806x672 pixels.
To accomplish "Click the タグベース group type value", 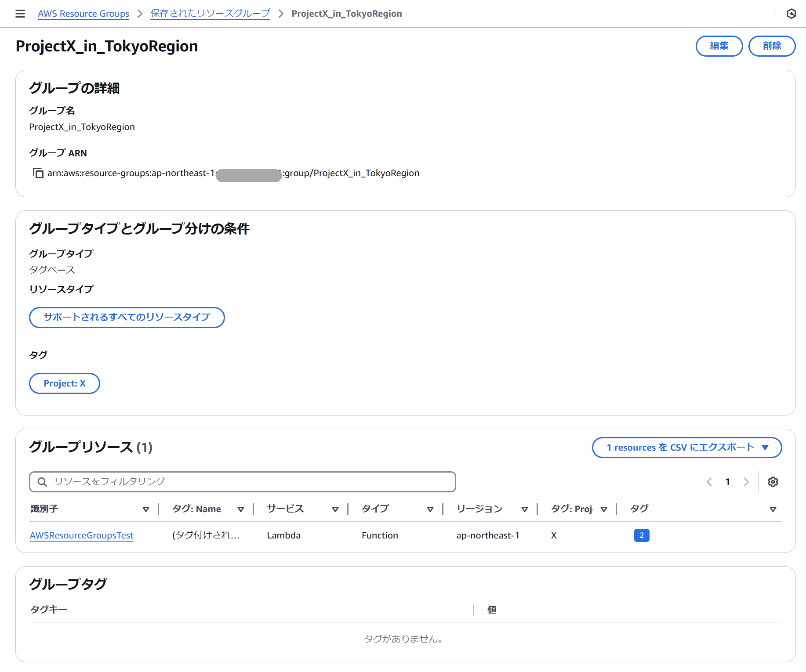I will click(52, 270).
